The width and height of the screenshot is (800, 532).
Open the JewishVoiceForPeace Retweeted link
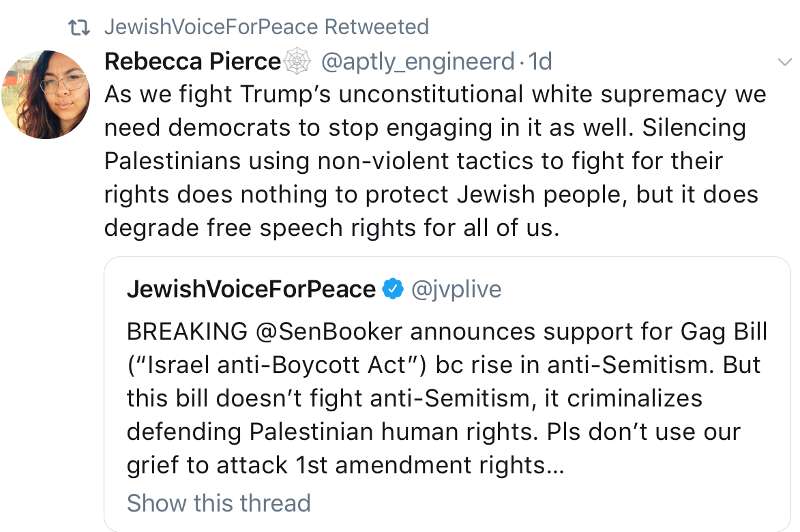(267, 27)
